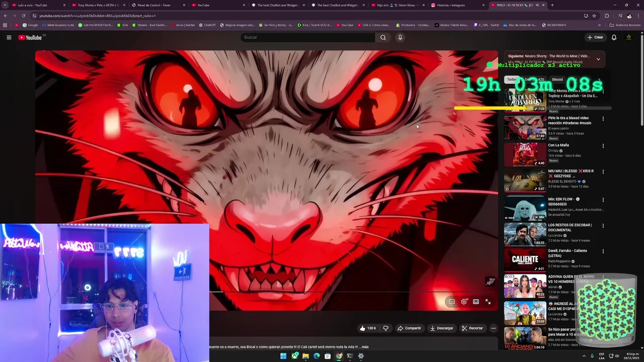644x362 pixels.
Task: Open the browser three-dot menu
Action: 638,16
